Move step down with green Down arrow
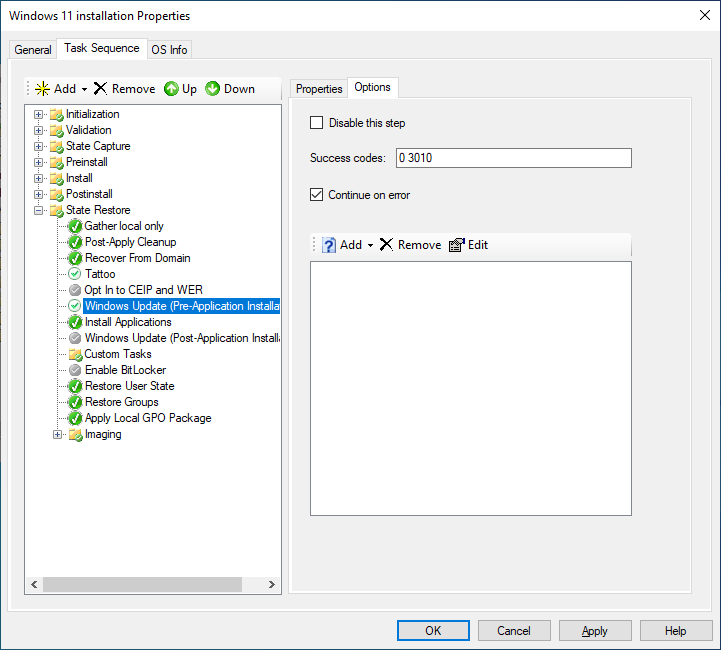The height and width of the screenshot is (650, 721). 212,88
